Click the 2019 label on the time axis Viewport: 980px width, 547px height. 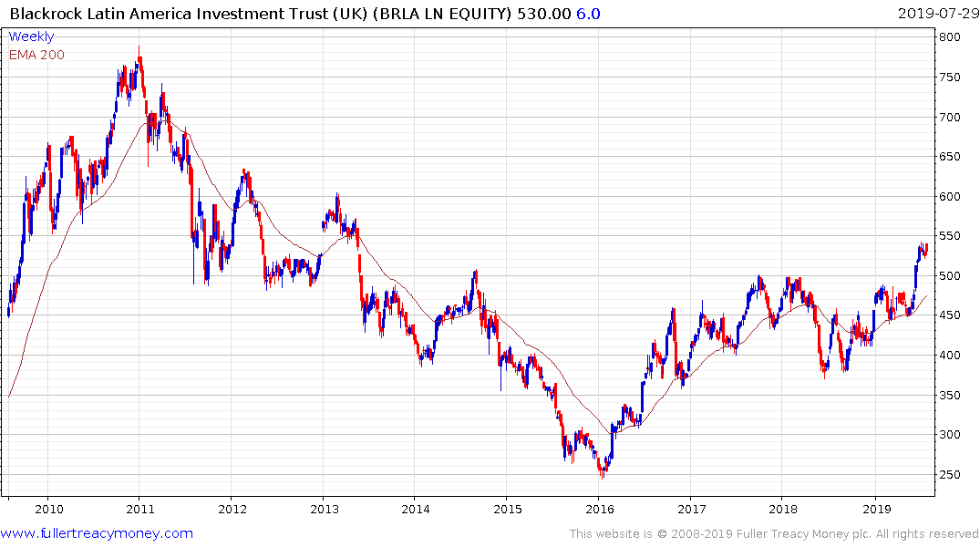[876, 509]
